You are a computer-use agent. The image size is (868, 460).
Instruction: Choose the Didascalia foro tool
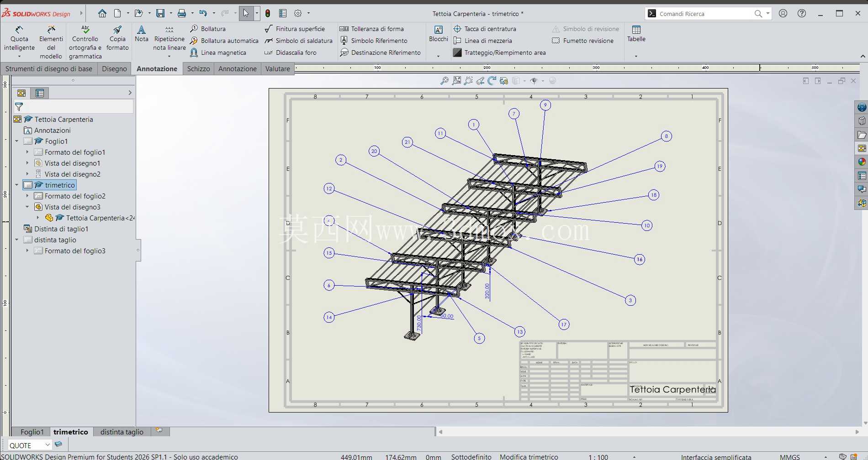click(x=291, y=52)
